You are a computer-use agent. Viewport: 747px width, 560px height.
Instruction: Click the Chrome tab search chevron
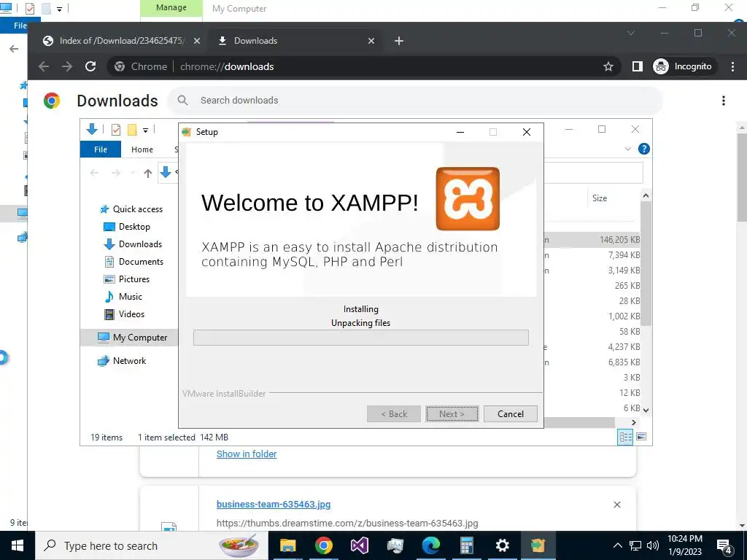tap(631, 33)
